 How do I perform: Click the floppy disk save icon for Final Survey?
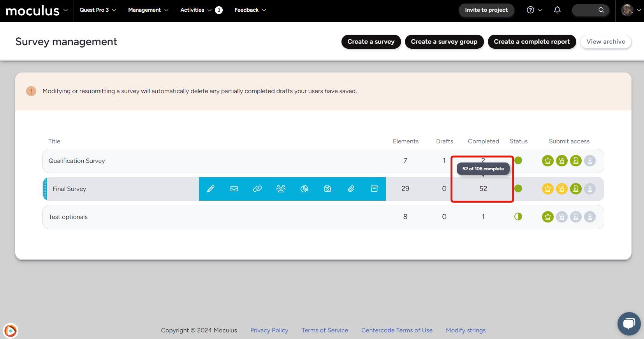(x=327, y=189)
